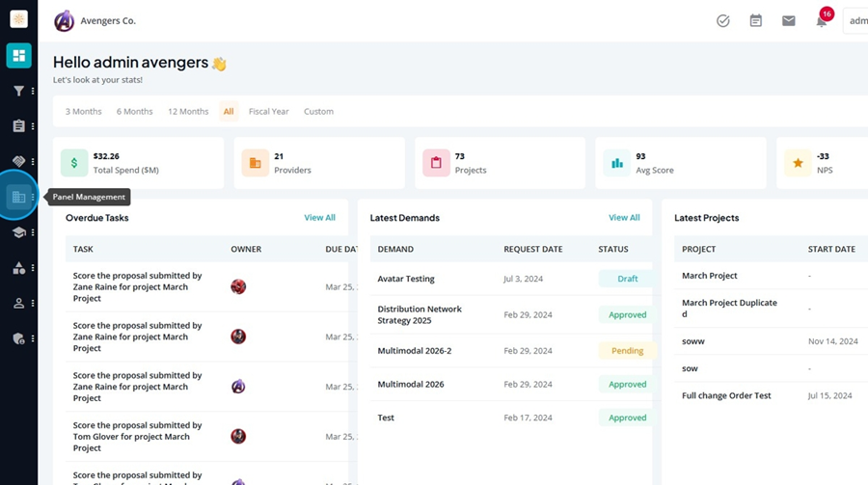Select the Fiscal Year tab
Viewport: 868px width, 485px height.
pyautogui.click(x=268, y=111)
